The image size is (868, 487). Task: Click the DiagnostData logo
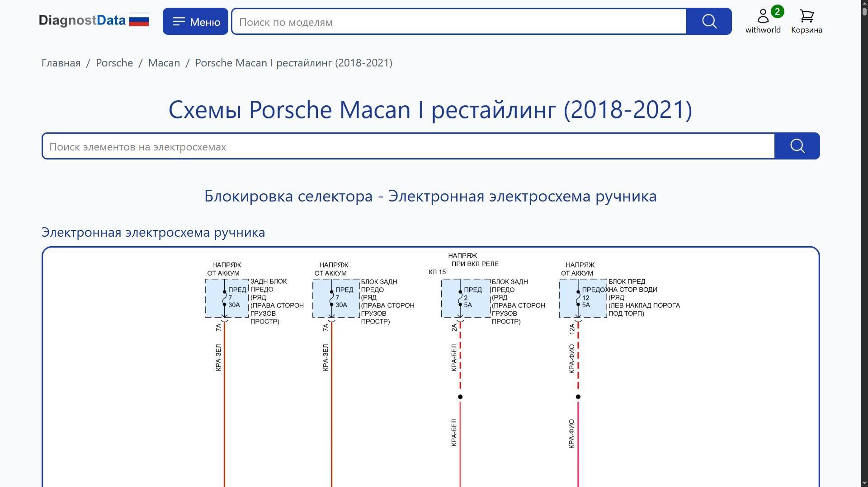82,20
